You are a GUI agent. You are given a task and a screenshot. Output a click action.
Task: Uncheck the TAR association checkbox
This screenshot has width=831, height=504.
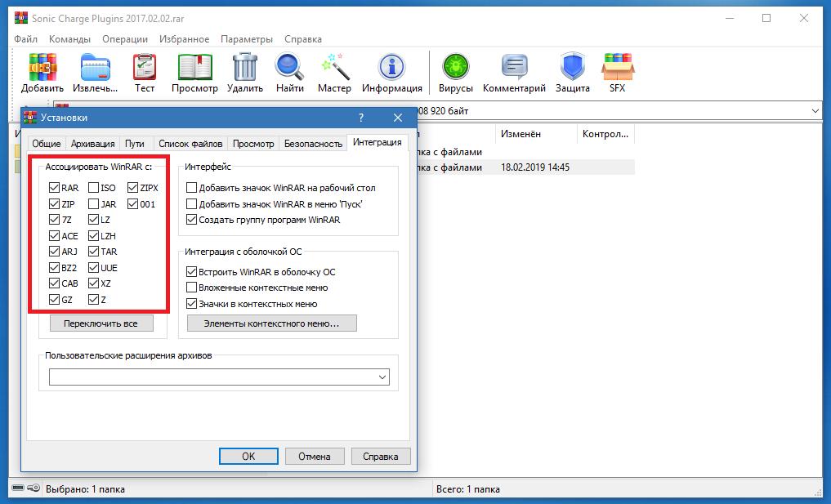[94, 252]
